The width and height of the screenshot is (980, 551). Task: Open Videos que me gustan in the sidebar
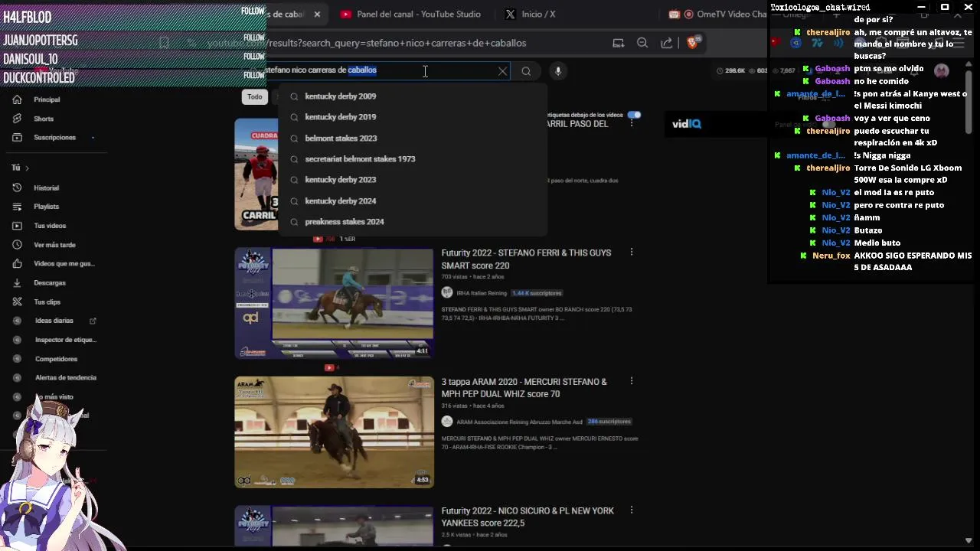tap(64, 263)
